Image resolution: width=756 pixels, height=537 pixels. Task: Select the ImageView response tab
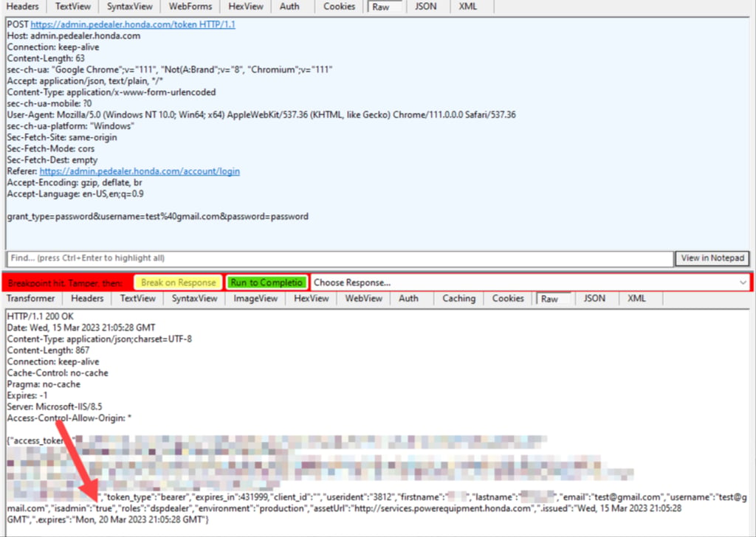click(x=255, y=299)
